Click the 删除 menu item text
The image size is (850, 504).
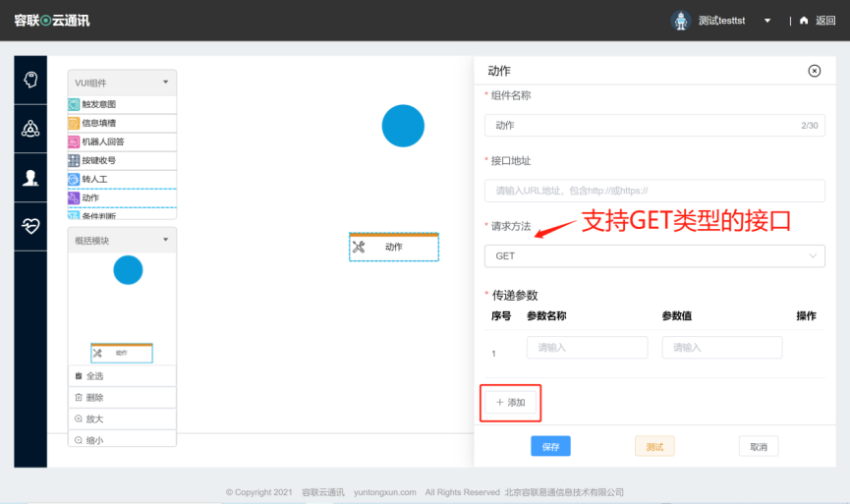(95, 397)
